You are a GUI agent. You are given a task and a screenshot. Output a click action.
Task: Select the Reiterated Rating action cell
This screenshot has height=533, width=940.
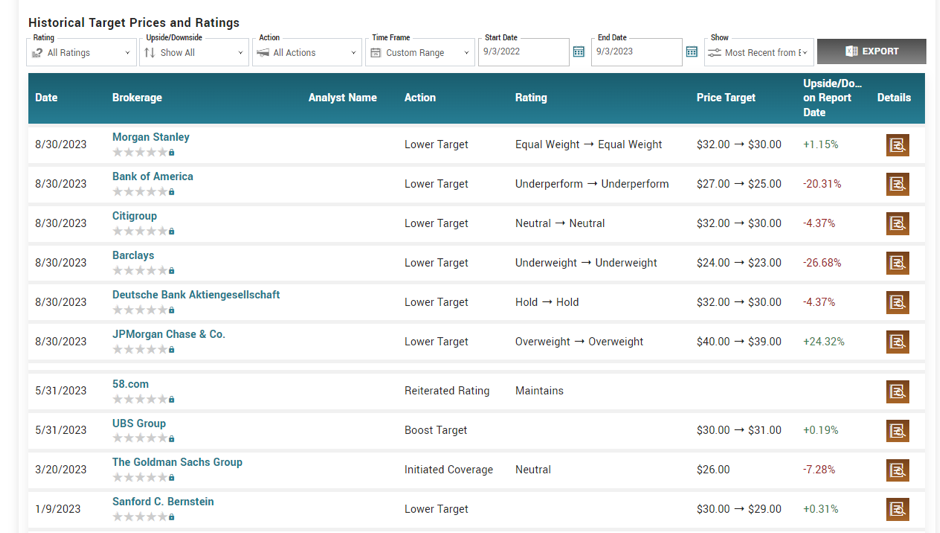tap(447, 391)
